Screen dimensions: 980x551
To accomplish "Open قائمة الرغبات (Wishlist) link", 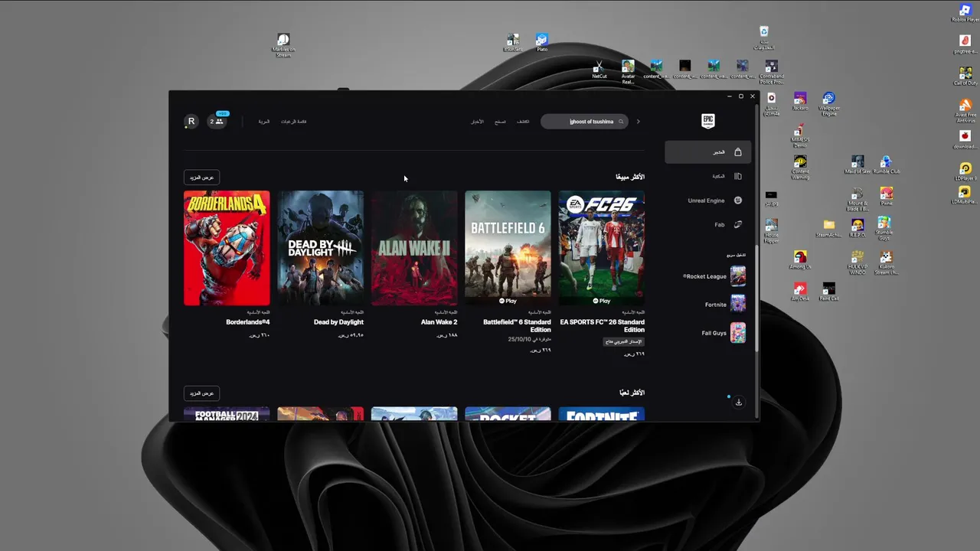I will tap(293, 122).
